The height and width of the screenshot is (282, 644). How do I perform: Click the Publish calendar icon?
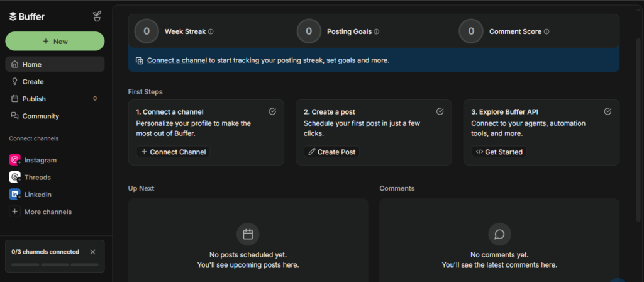15,99
